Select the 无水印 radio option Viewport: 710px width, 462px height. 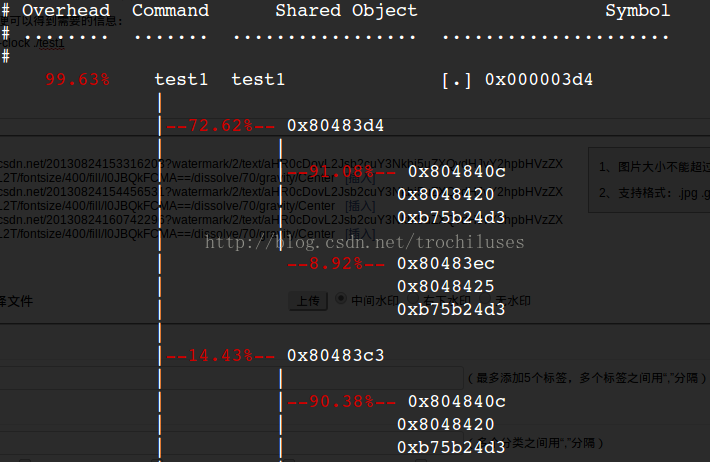click(x=485, y=299)
